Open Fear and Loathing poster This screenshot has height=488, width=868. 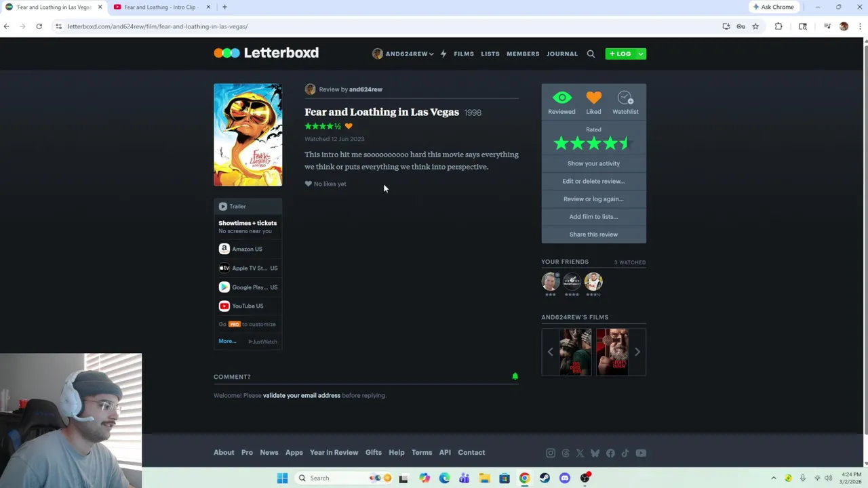coord(248,135)
